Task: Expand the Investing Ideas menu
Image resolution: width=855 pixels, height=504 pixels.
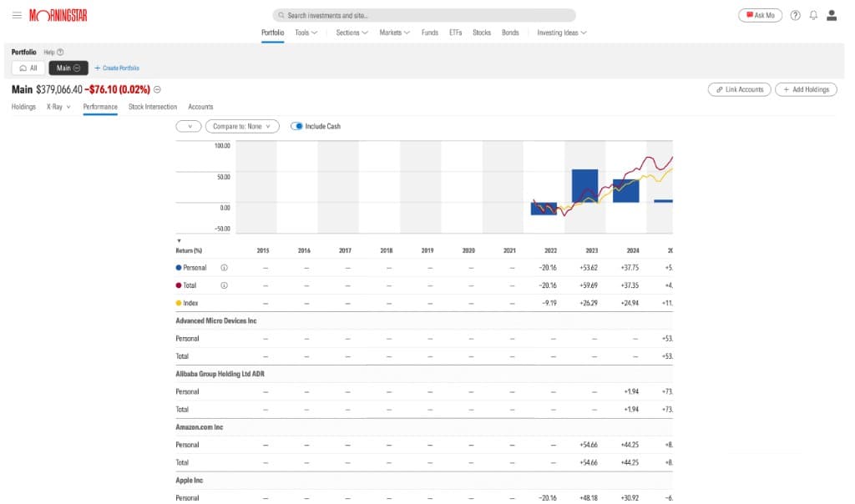Action: 562,33
